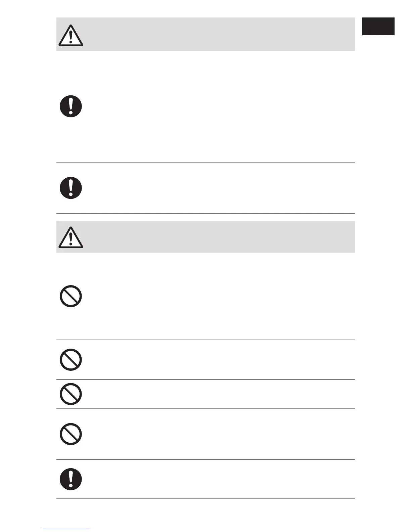
Task: Click the divider line under the third prohibition section
Action: [x=205, y=409]
